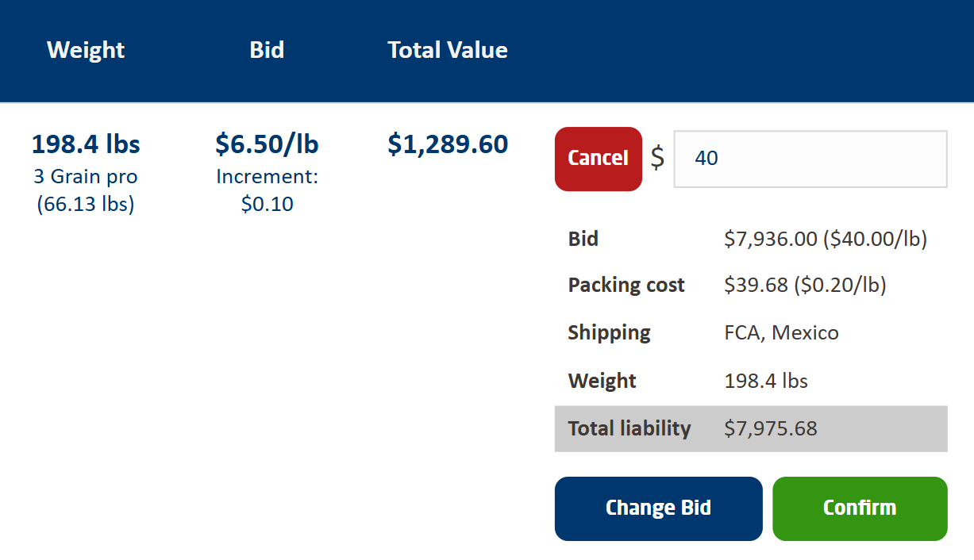Image resolution: width=974 pixels, height=560 pixels.
Task: Click the Change Bid button
Action: pos(658,508)
